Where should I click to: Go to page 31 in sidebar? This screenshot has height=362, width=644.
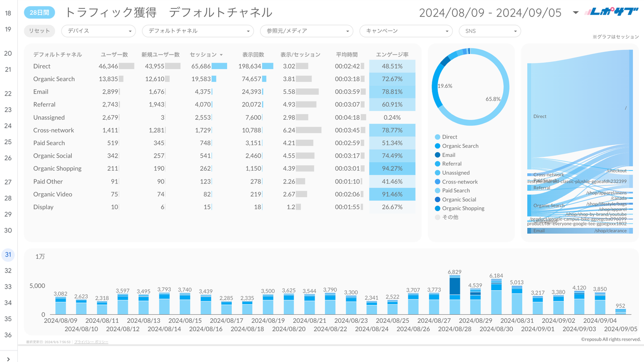point(8,255)
